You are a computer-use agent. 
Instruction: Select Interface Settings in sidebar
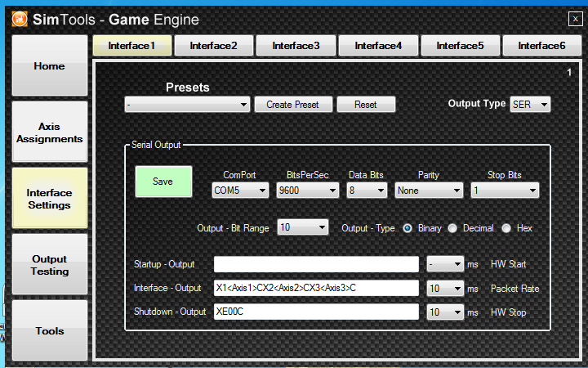(x=50, y=198)
